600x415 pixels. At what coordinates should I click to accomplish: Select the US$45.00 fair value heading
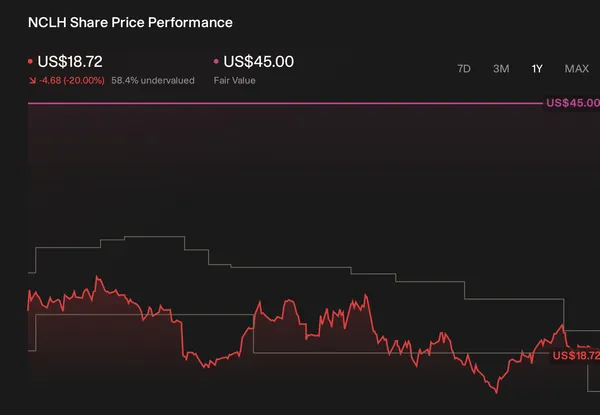pyautogui.click(x=259, y=62)
